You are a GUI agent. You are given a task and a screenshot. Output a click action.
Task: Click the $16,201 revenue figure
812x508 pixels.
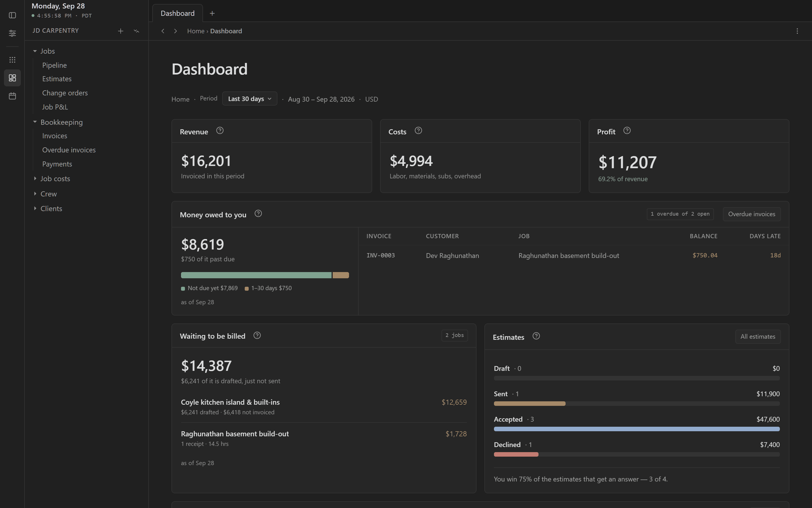pos(206,161)
